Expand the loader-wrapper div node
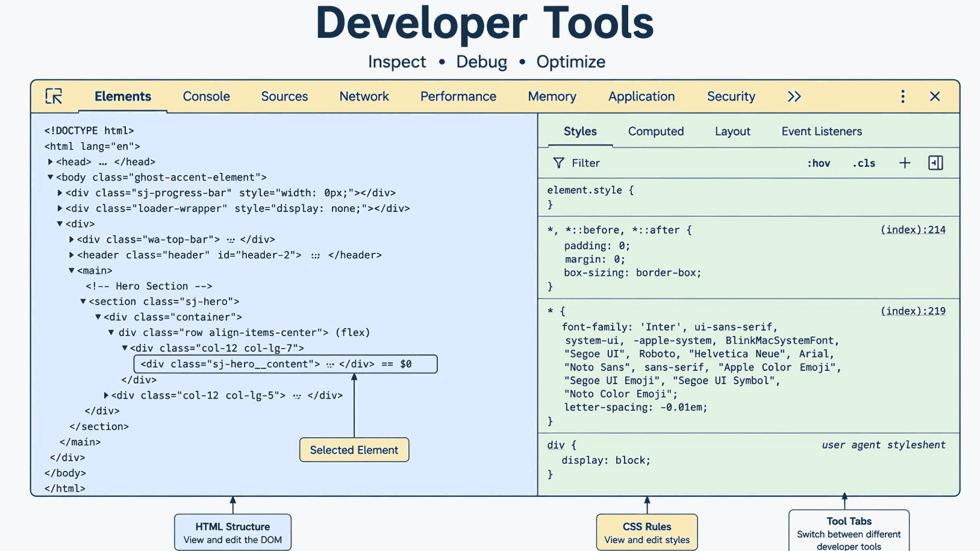Image resolution: width=980 pixels, height=551 pixels. [x=60, y=208]
